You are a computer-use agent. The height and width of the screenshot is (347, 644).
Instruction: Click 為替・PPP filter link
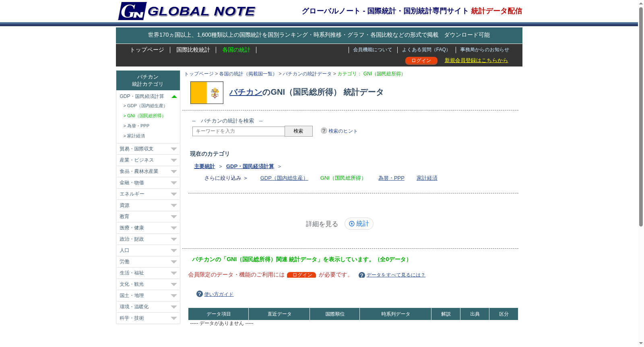click(391, 178)
